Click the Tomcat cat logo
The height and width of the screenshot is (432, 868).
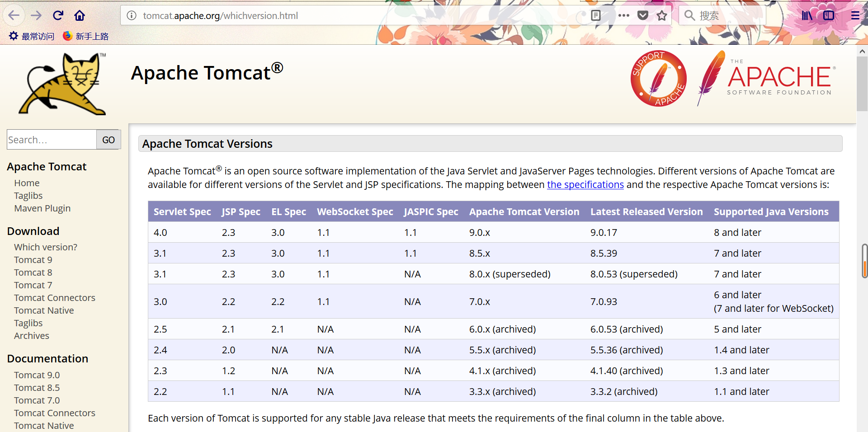pos(63,84)
